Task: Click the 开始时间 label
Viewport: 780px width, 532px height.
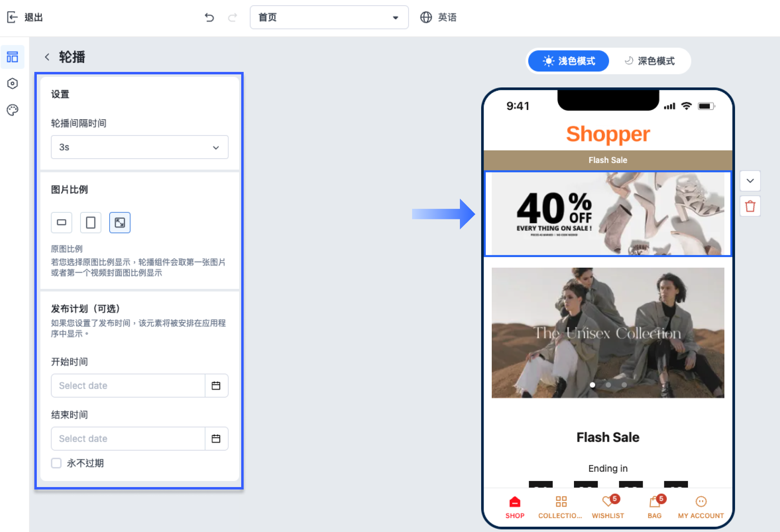Action: (x=69, y=362)
